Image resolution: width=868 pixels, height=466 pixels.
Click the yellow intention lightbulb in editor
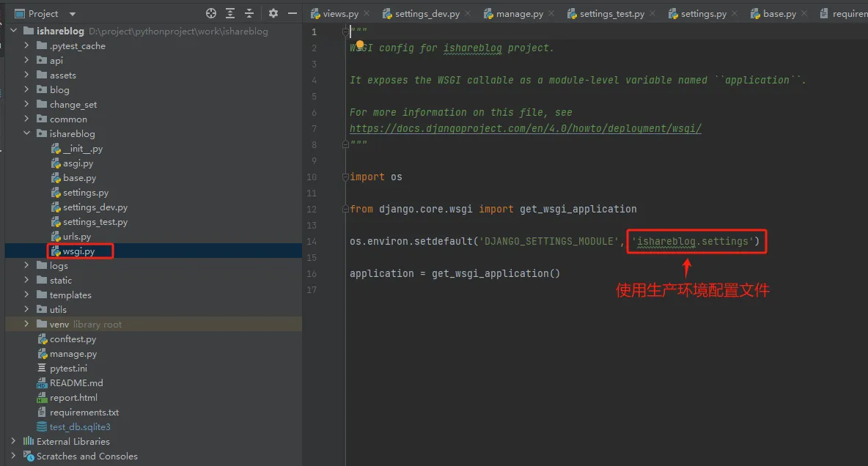tap(360, 45)
